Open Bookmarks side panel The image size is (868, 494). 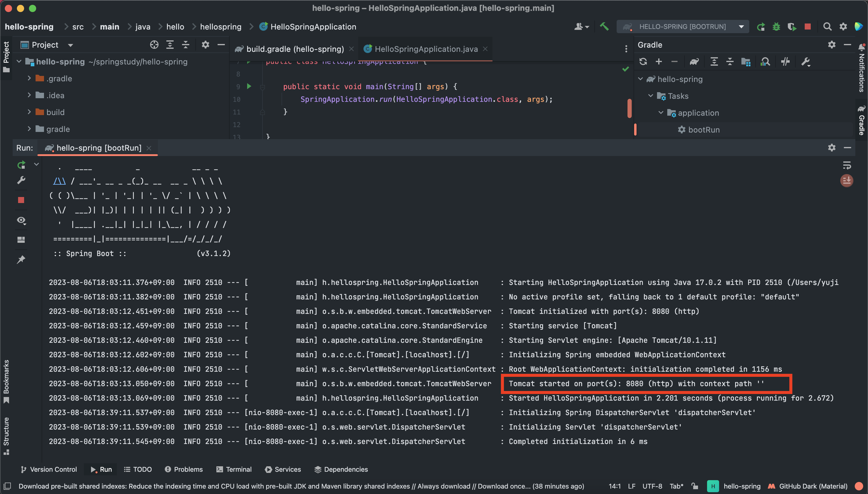tap(6, 381)
